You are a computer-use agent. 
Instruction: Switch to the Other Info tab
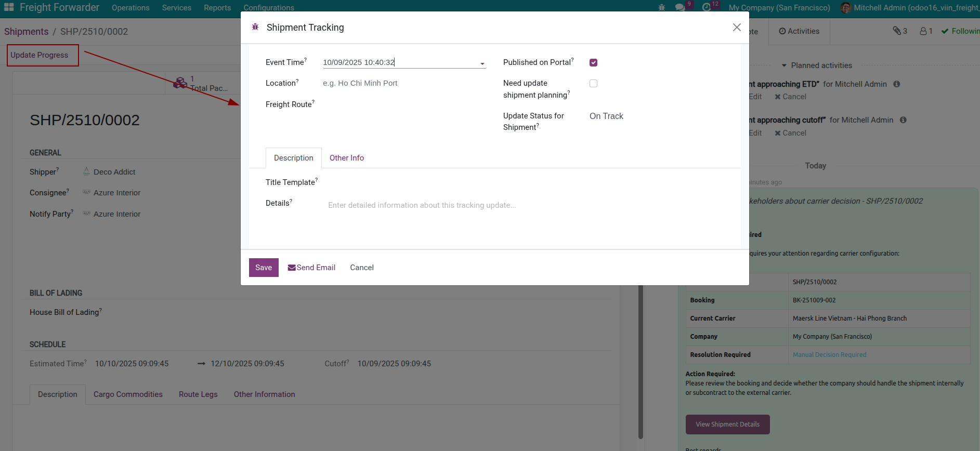pyautogui.click(x=346, y=158)
